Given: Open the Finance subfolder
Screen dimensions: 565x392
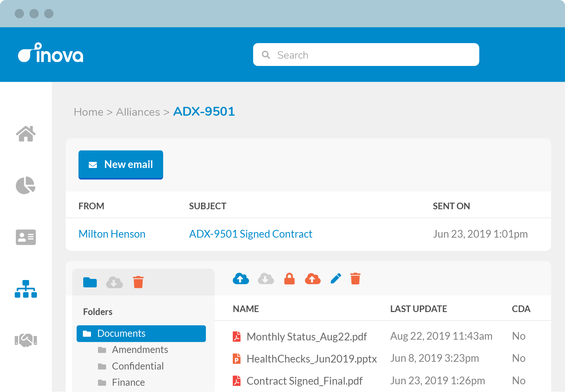Looking at the screenshot, I should click(128, 382).
